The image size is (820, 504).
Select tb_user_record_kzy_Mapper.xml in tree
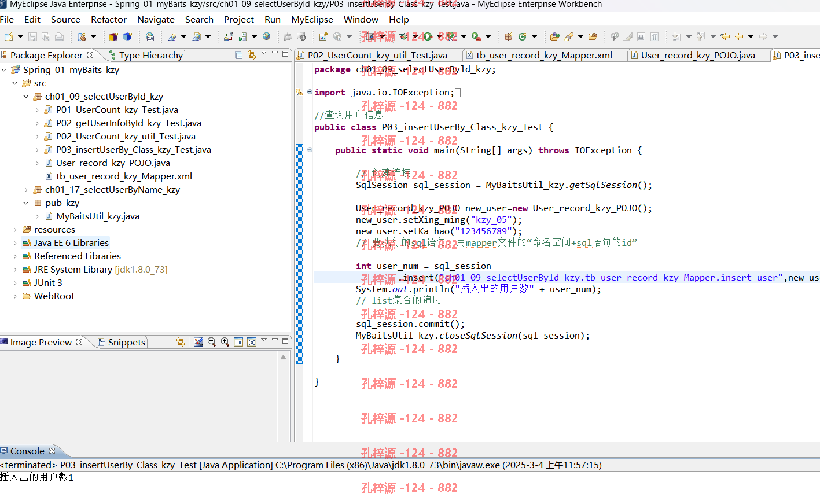coord(124,176)
